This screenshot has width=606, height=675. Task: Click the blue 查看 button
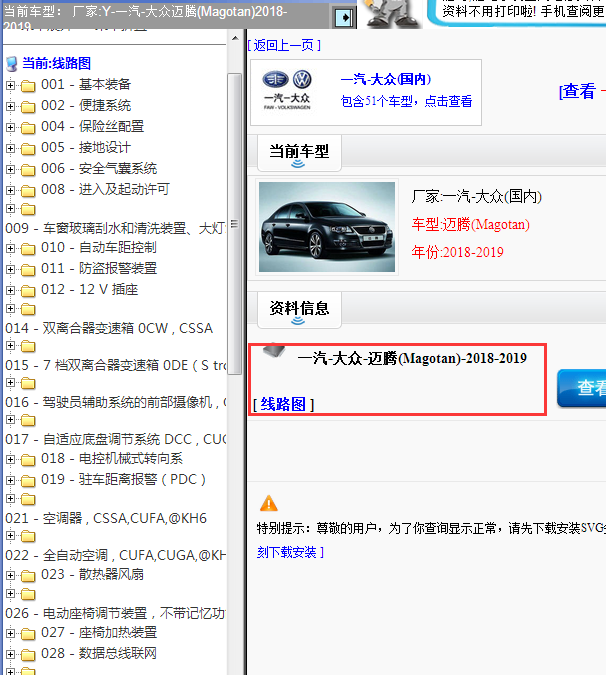581,388
